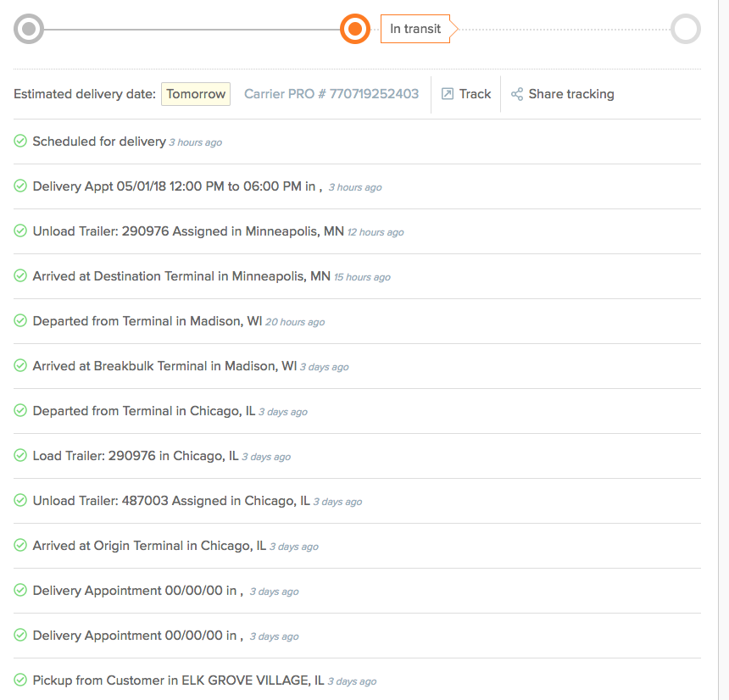This screenshot has height=700, width=729.
Task: Click the check icon for Arrived at Destination Terminal
Action: (20, 275)
